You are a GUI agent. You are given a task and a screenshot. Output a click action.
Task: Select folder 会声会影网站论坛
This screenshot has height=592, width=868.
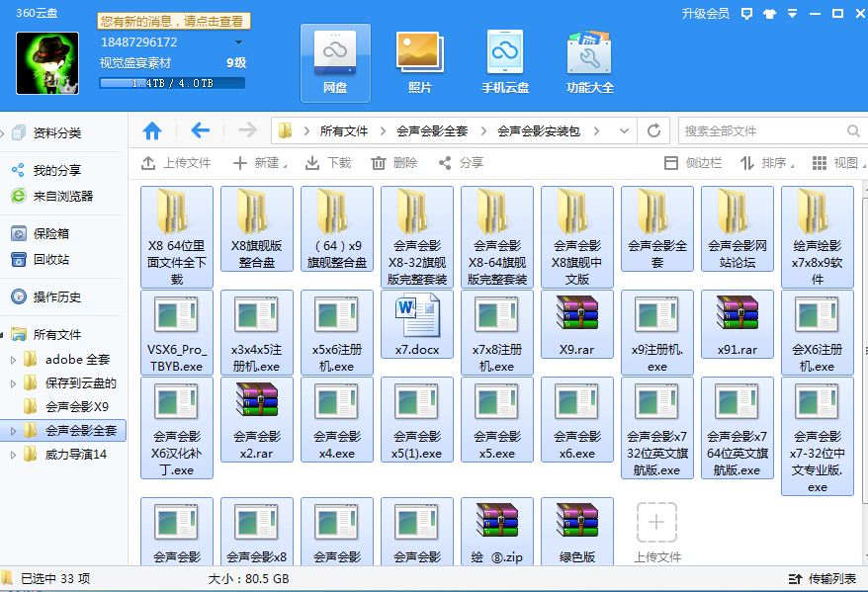(738, 228)
